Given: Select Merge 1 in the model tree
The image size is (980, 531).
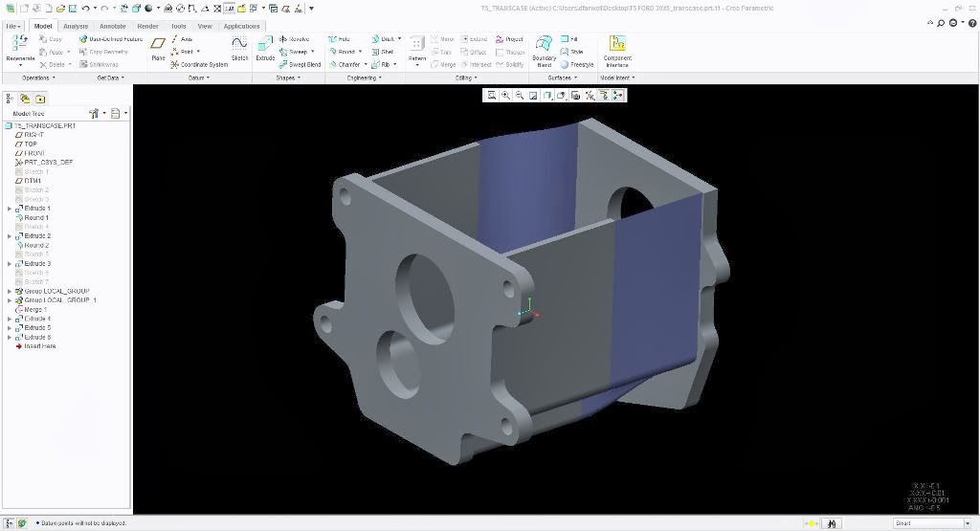Looking at the screenshot, I should [31, 309].
